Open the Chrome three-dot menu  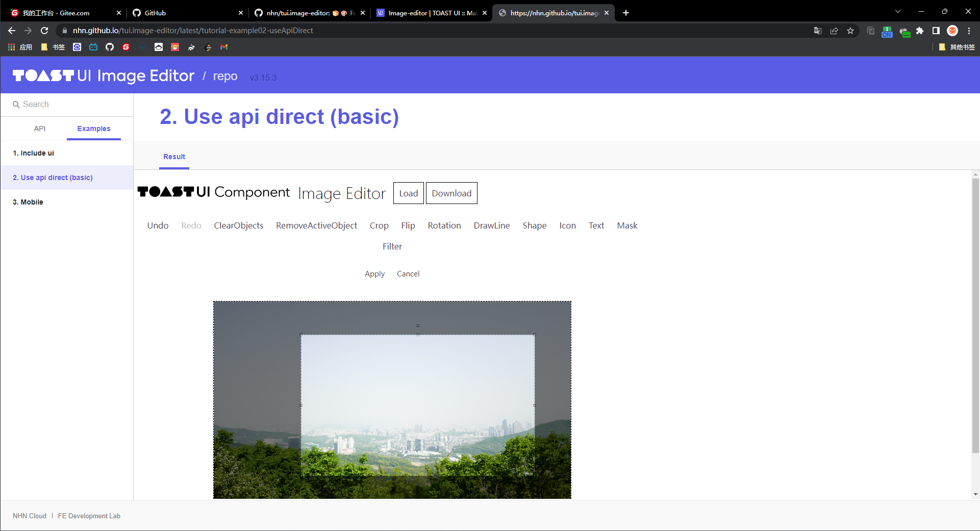coord(969,31)
